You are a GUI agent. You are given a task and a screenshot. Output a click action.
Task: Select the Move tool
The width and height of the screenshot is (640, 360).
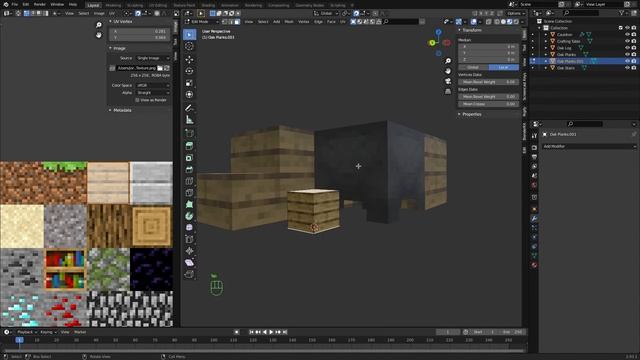(x=189, y=59)
